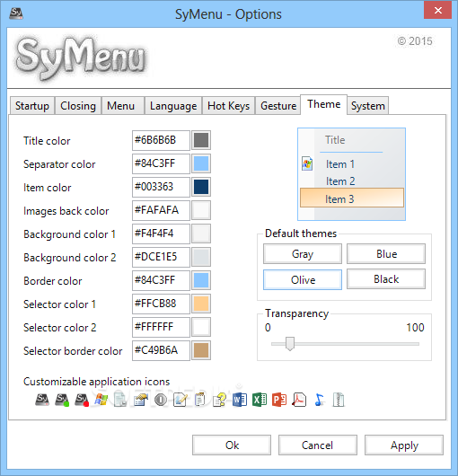This screenshot has height=476, width=458.
Task: Click the Background color 2 field #DCE1E5
Action: pyautogui.click(x=161, y=257)
